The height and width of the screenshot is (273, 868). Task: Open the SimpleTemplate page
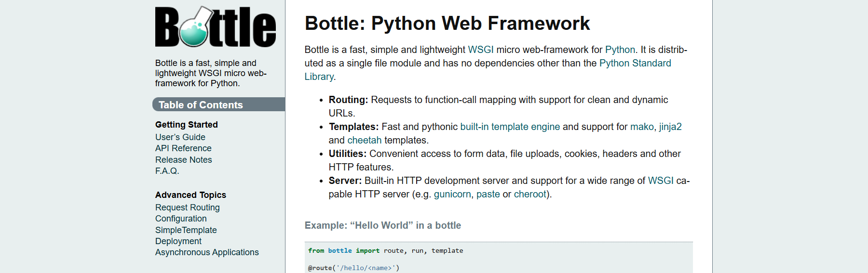(186, 230)
